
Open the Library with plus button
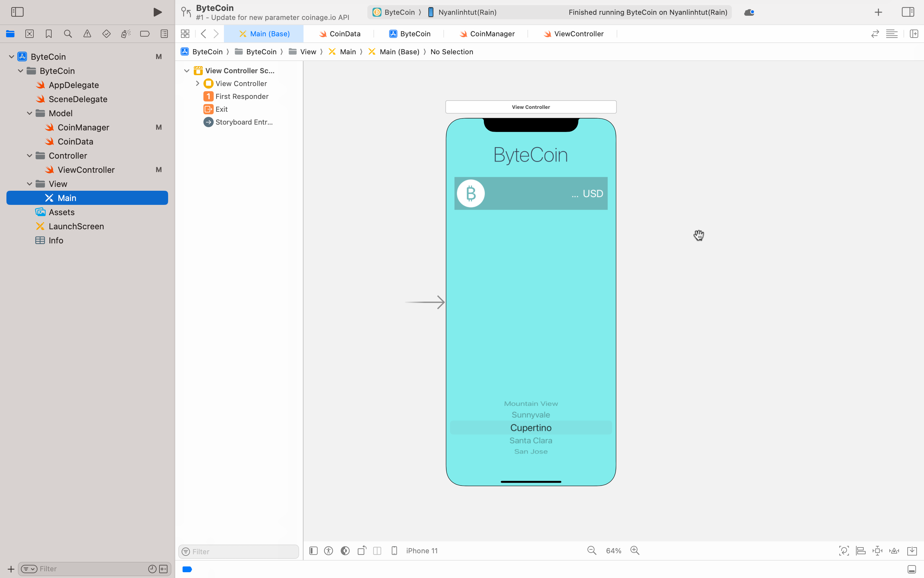pos(878,12)
